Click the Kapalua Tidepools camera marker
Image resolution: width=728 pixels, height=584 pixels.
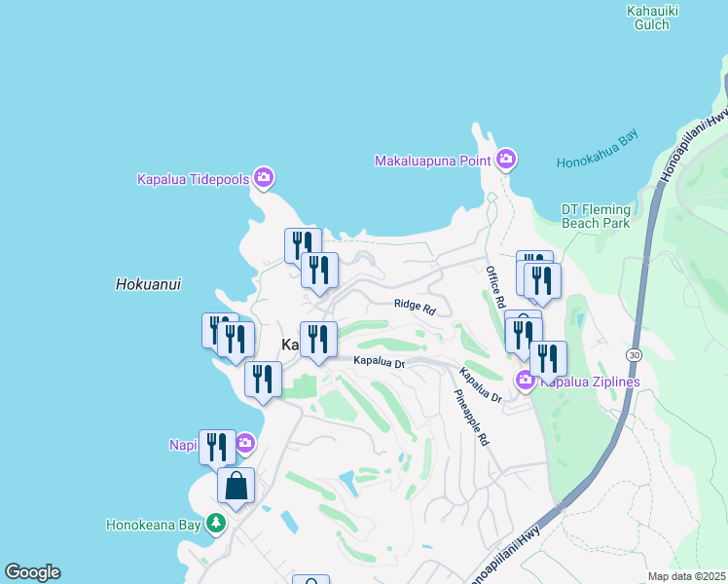tap(264, 178)
